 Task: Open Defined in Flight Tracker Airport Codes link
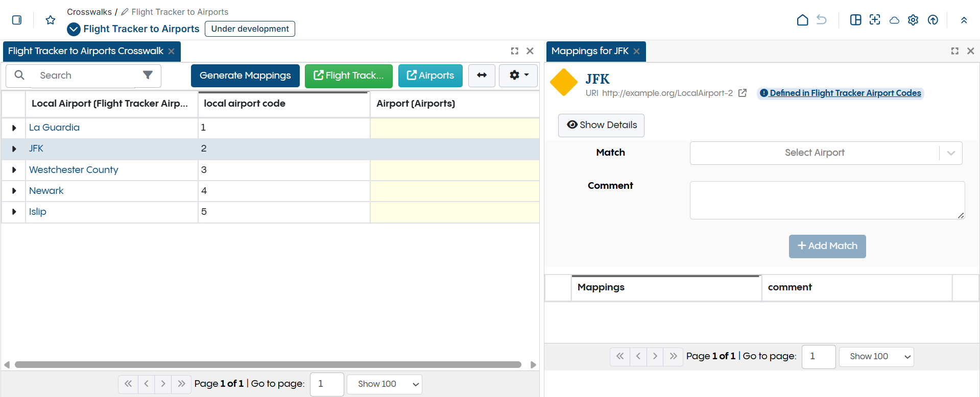click(845, 93)
